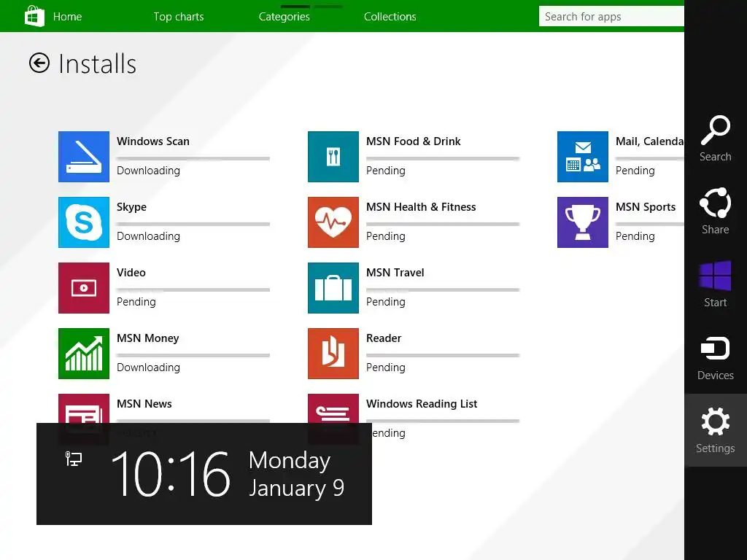The width and height of the screenshot is (747, 560).
Task: Click the 10:16 clock display
Action: coord(171,474)
